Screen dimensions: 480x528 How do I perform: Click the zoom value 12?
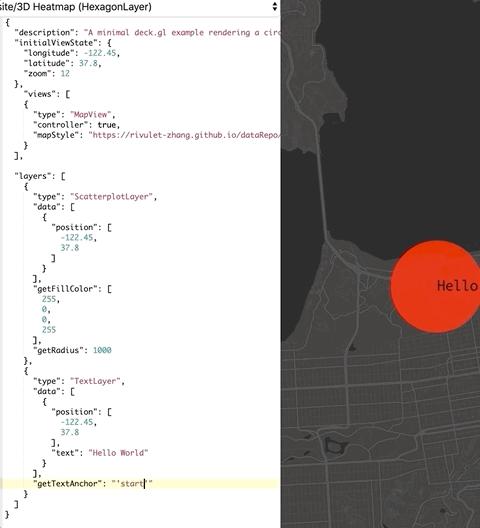[x=65, y=73]
